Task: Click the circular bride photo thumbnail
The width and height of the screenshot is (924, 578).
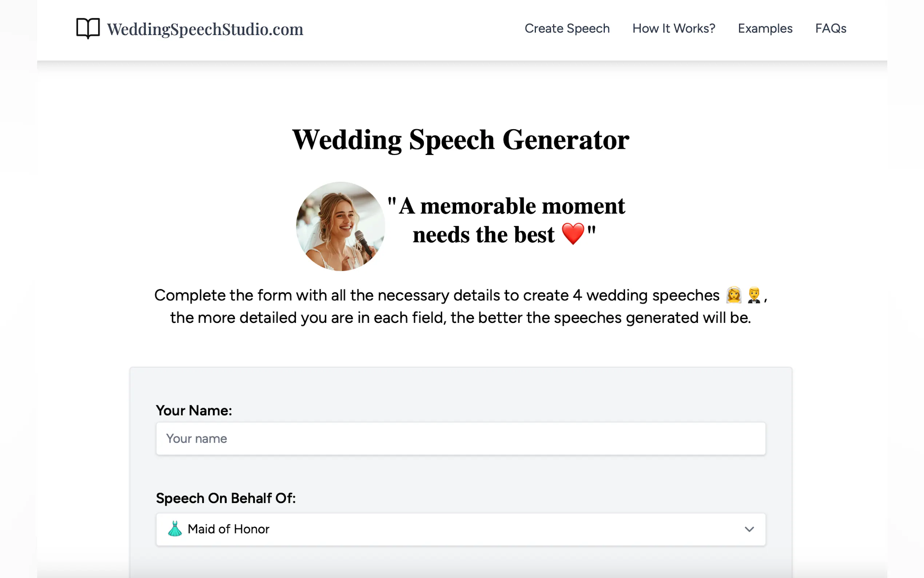Action: point(340,226)
